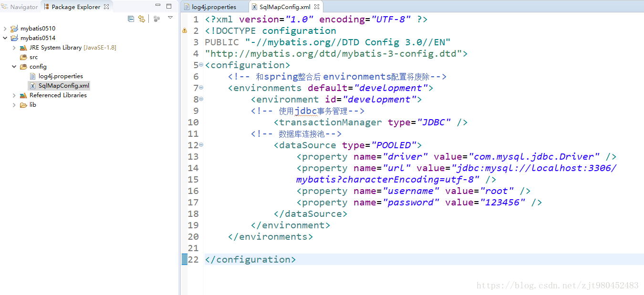Screen dimensions: 644x295
Task: Click the Package Explorer maximize view icon
Action: 169,6
